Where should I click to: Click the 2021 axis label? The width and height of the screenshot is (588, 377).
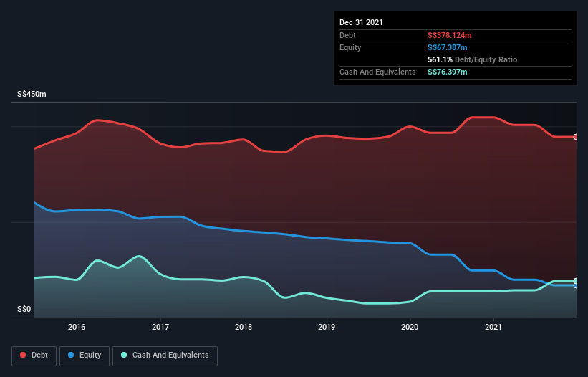point(493,327)
